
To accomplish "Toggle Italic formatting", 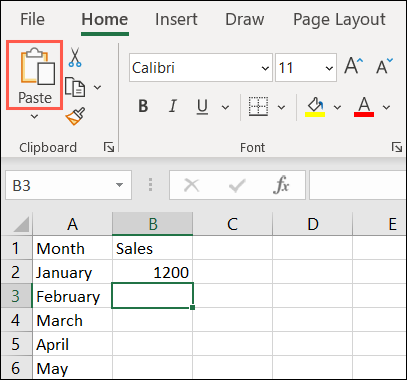I will coord(172,107).
